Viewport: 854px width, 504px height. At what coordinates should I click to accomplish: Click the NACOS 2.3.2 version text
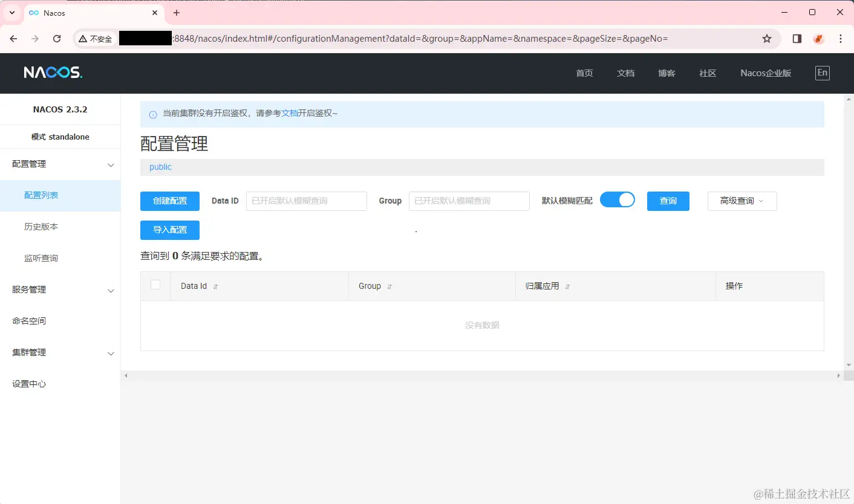tap(60, 109)
